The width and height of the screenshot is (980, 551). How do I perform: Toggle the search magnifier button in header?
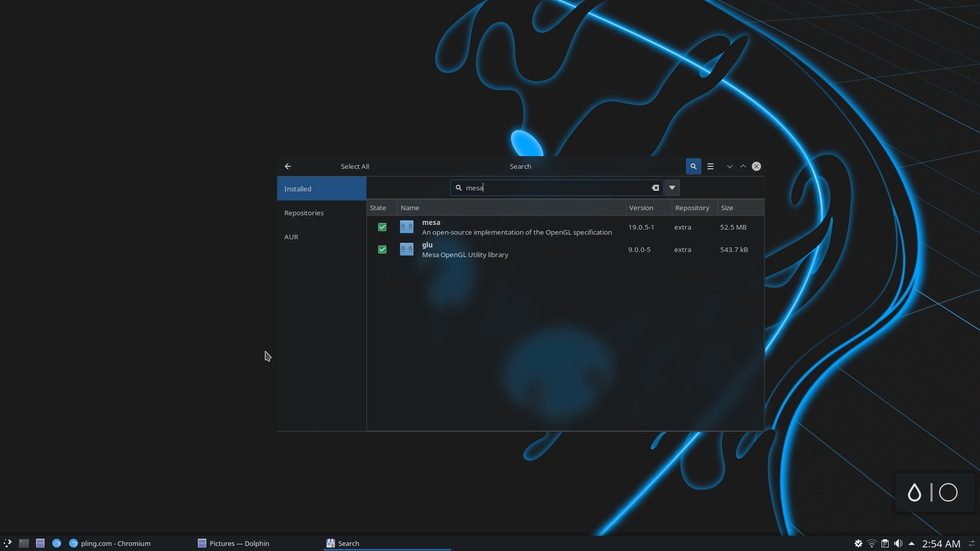point(693,166)
